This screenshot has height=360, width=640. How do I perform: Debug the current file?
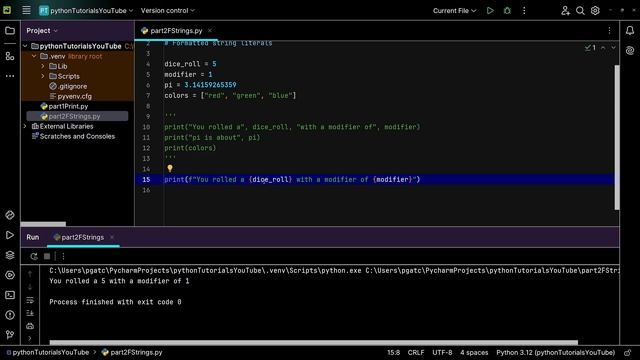click(507, 11)
